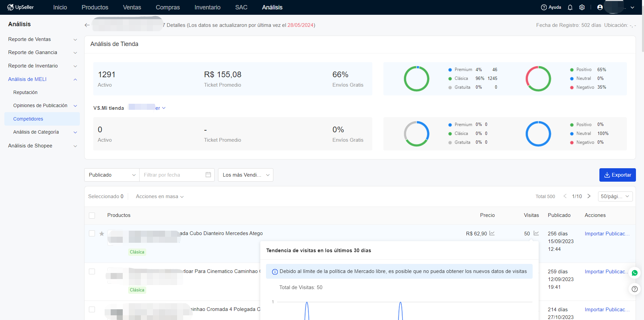This screenshot has height=320, width=644.
Task: Check the Mercedes Atego product row
Action: point(92,233)
